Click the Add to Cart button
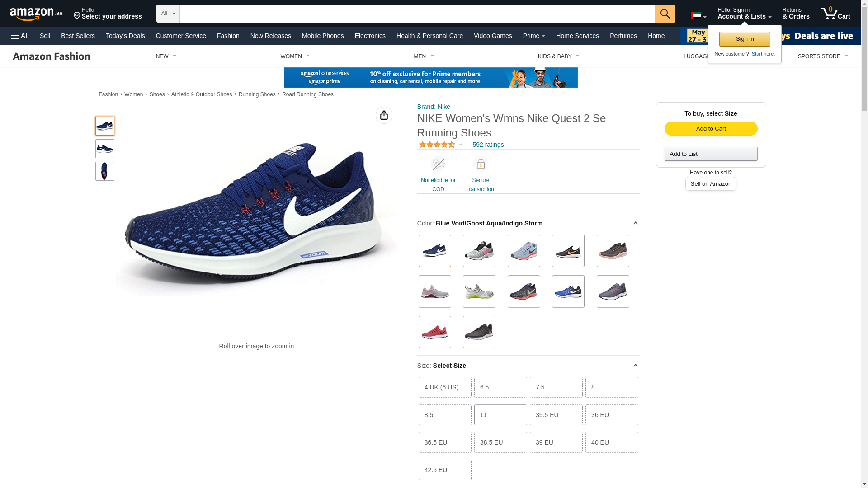The image size is (868, 488). [711, 129]
